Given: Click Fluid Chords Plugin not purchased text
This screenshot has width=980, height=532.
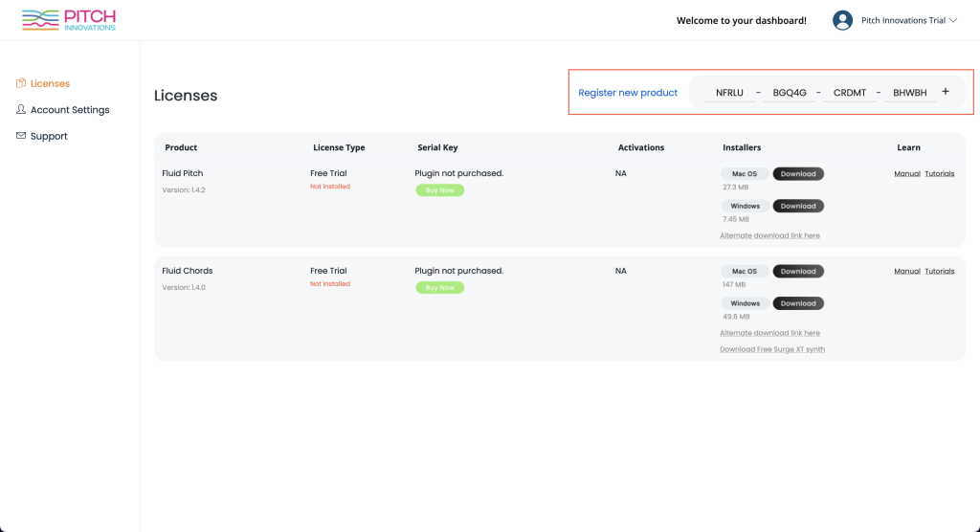Looking at the screenshot, I should (458, 271).
